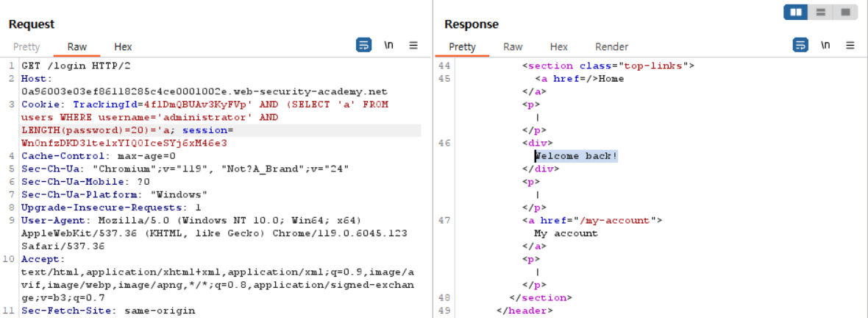The width and height of the screenshot is (868, 318).
Task: Click the Sec-Fetch-Site header line
Action: coord(108,310)
